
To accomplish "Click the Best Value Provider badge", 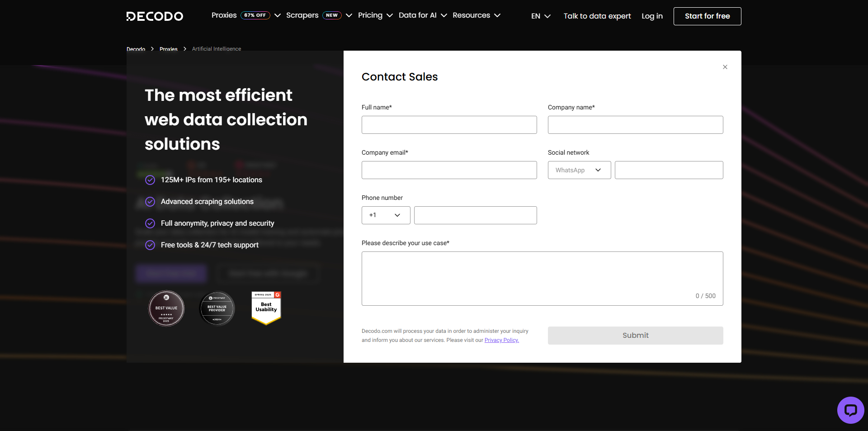I will coord(217,308).
